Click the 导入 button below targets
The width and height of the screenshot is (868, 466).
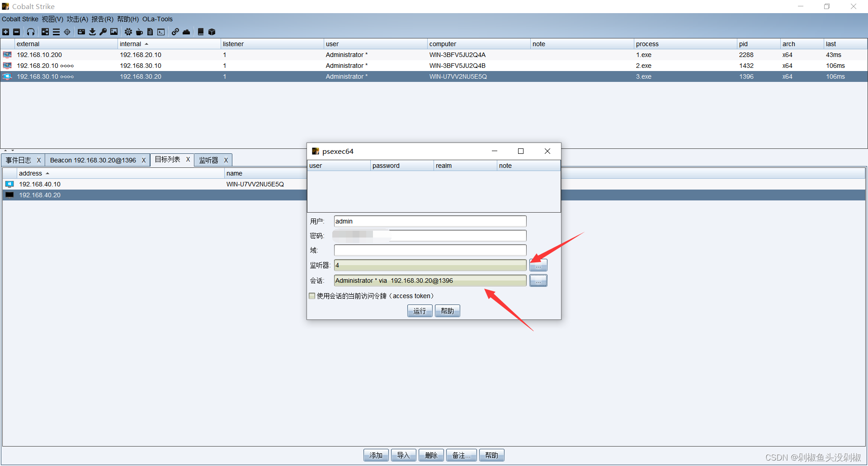[403, 455]
